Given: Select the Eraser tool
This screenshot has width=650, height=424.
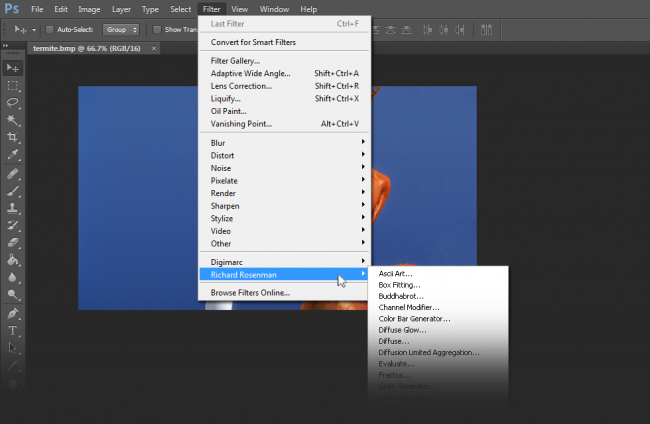Looking at the screenshot, I should pos(12,242).
